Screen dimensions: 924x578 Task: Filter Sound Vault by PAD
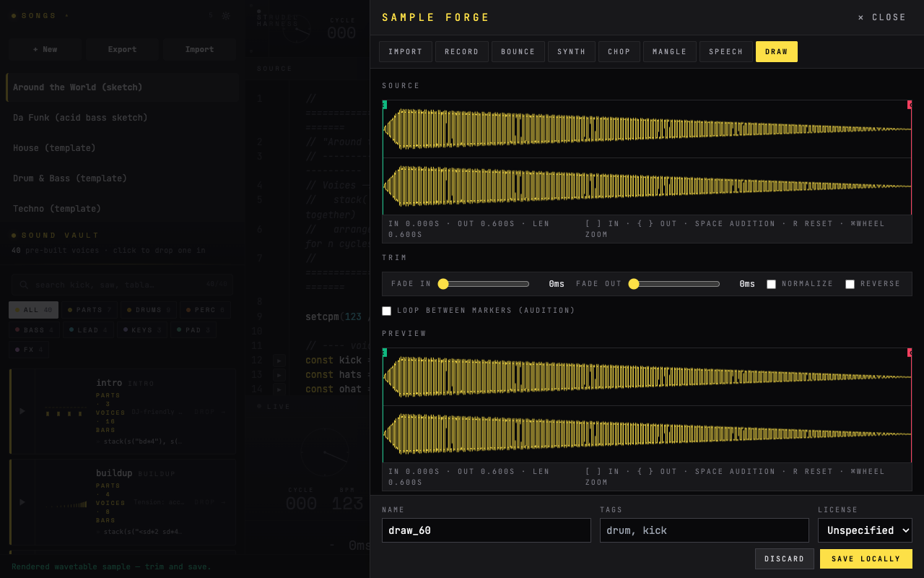click(193, 329)
